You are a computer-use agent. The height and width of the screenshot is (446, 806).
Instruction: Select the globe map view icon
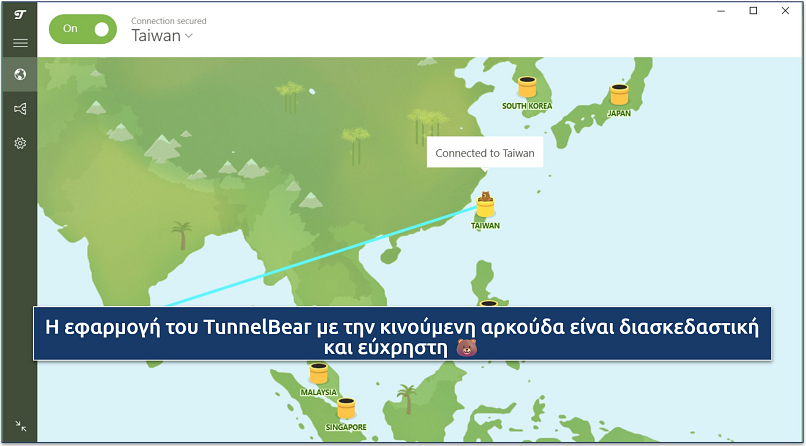click(x=19, y=74)
